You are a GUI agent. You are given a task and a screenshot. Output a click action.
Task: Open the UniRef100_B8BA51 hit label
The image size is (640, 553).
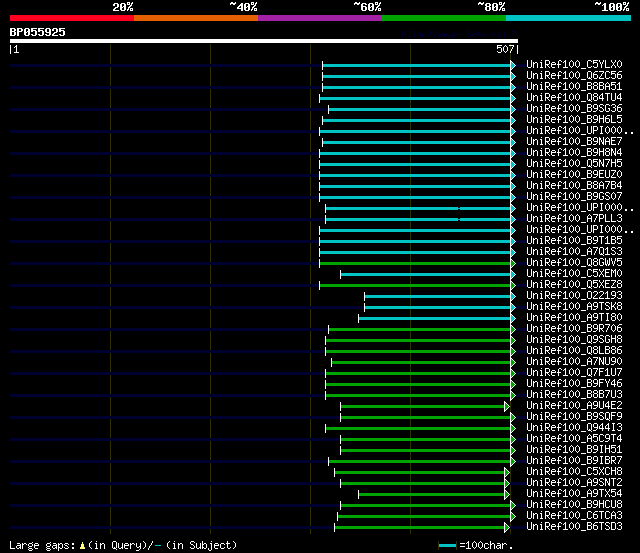point(574,87)
